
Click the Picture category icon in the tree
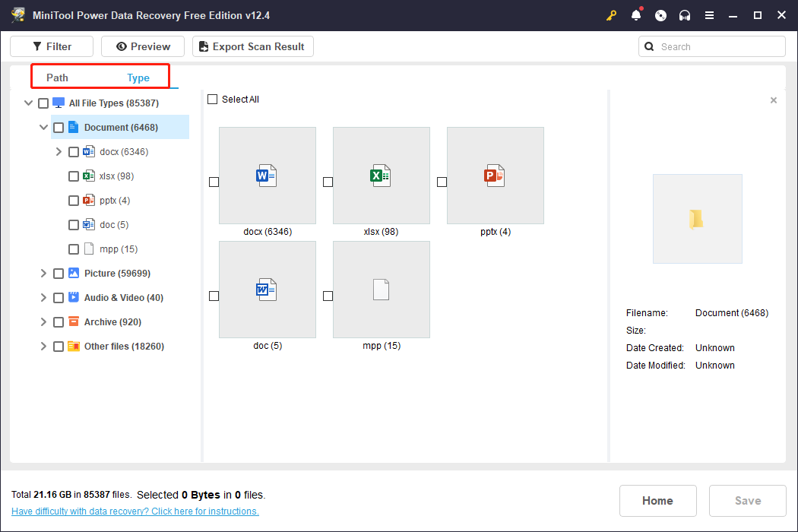point(73,273)
